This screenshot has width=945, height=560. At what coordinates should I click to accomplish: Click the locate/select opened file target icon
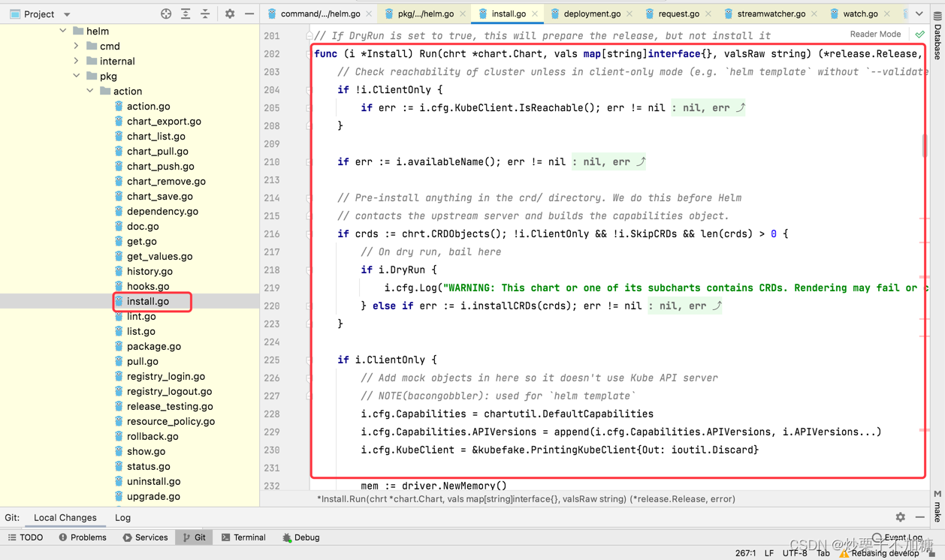166,14
